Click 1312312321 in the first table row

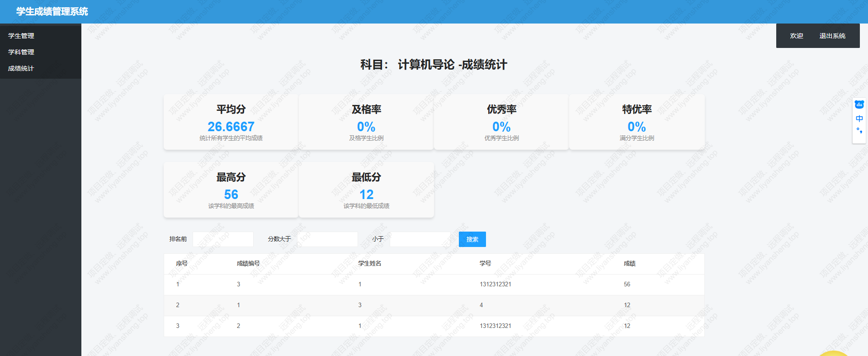pos(495,284)
